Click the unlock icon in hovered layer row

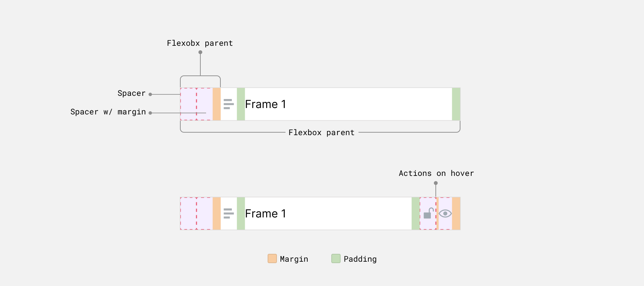click(428, 213)
